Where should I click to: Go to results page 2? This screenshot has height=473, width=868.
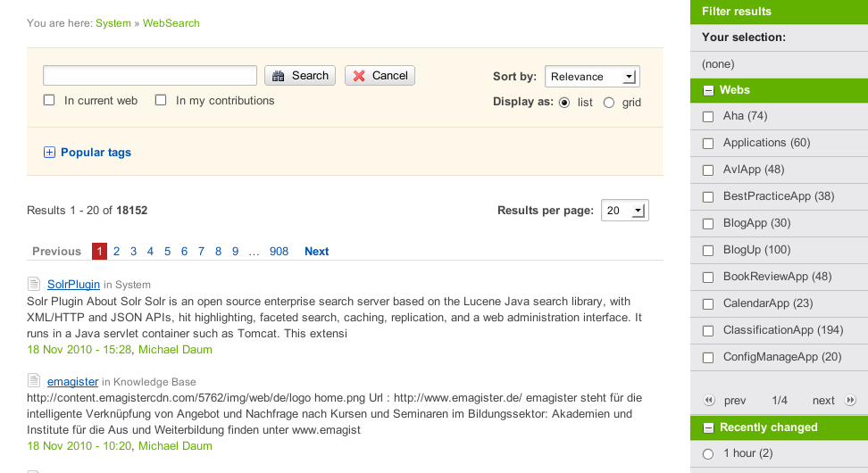(x=116, y=252)
